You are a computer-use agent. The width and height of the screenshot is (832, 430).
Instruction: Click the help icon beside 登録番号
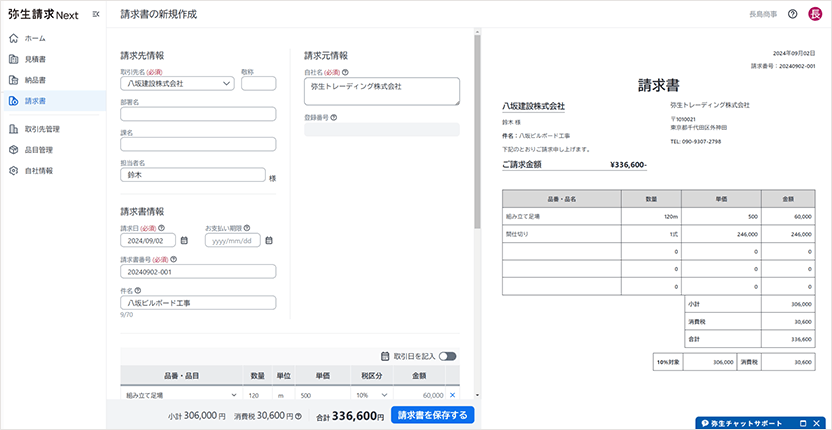coord(334,118)
